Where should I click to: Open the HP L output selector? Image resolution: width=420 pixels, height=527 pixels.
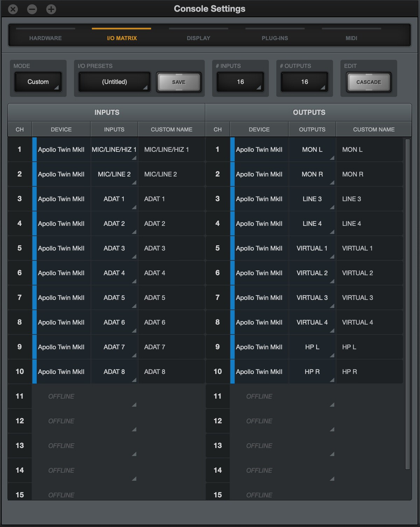coord(312,347)
